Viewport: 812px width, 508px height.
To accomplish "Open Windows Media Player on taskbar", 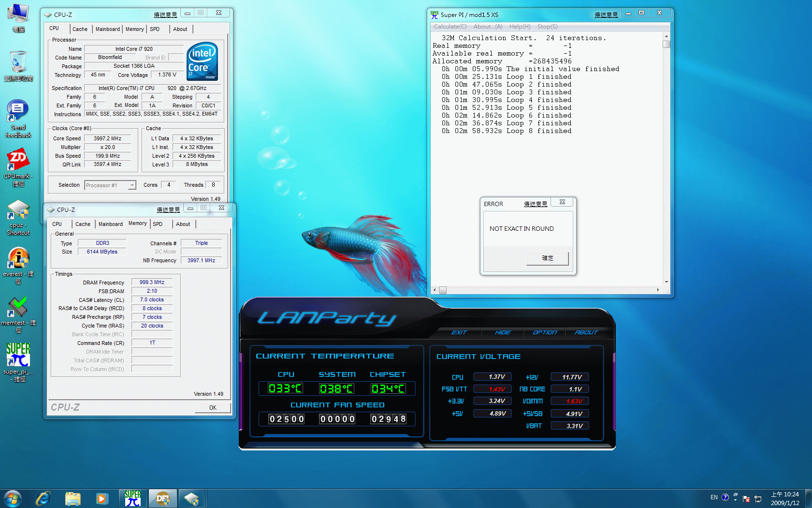I will point(102,498).
